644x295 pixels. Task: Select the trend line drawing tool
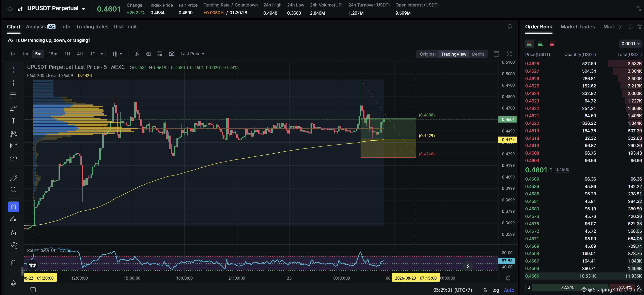coord(14,83)
